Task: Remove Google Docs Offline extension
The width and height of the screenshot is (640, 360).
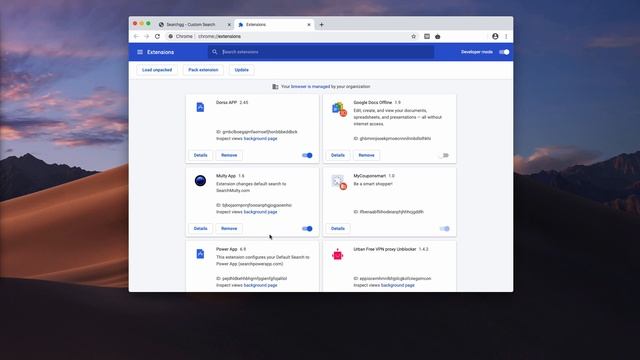Action: [367, 155]
